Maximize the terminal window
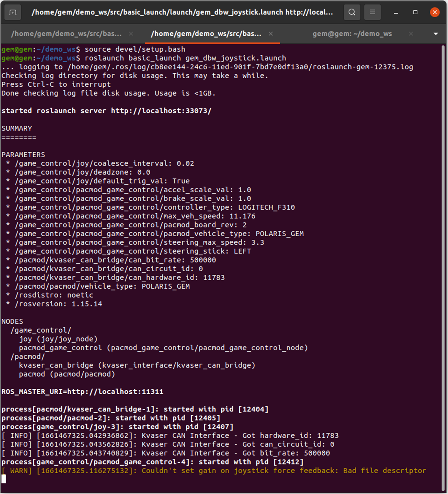The height and width of the screenshot is (494, 448). point(415,12)
